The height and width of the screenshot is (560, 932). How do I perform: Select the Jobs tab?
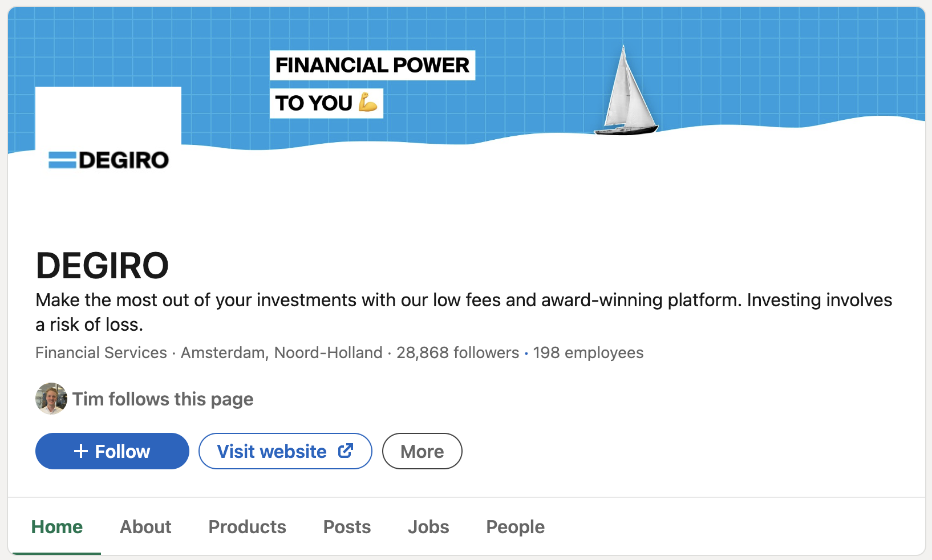(428, 526)
